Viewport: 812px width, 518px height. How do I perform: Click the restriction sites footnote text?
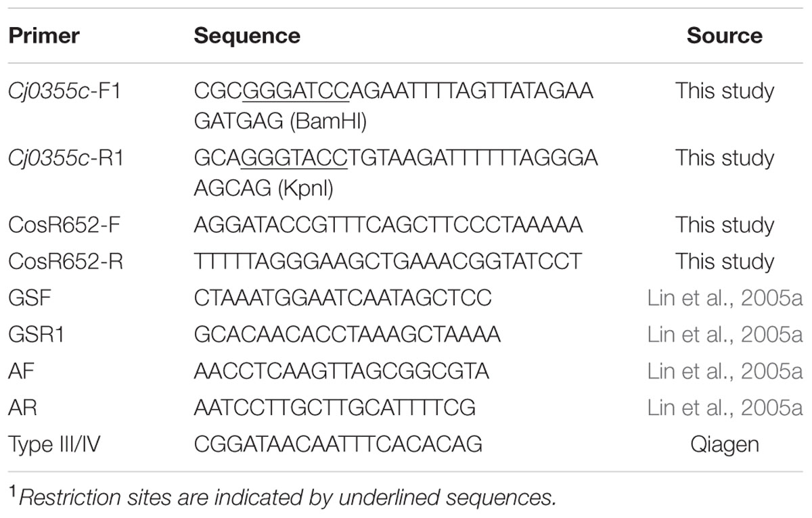tap(286, 498)
